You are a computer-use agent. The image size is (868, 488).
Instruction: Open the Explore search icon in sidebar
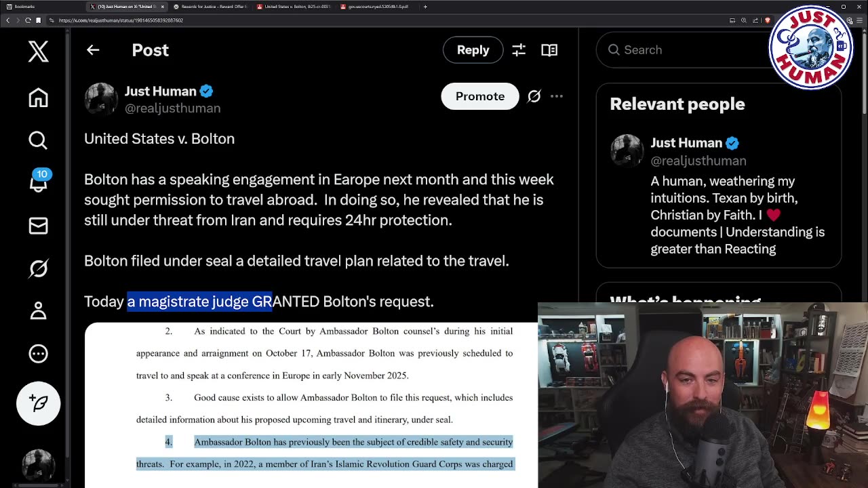[x=39, y=140]
